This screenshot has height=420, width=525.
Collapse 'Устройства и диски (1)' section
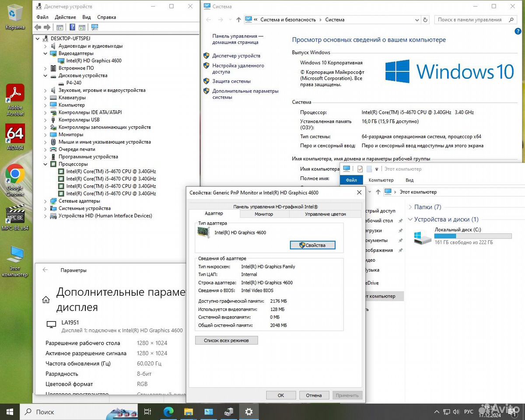pos(410,219)
